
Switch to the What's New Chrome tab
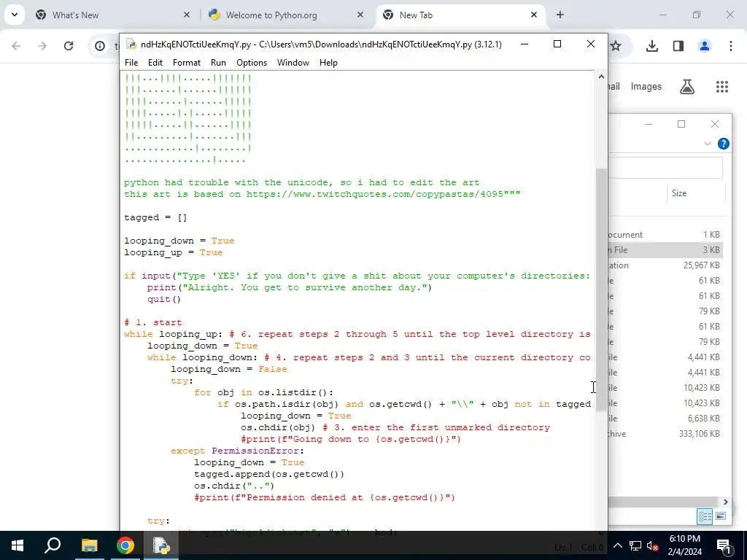pos(112,15)
